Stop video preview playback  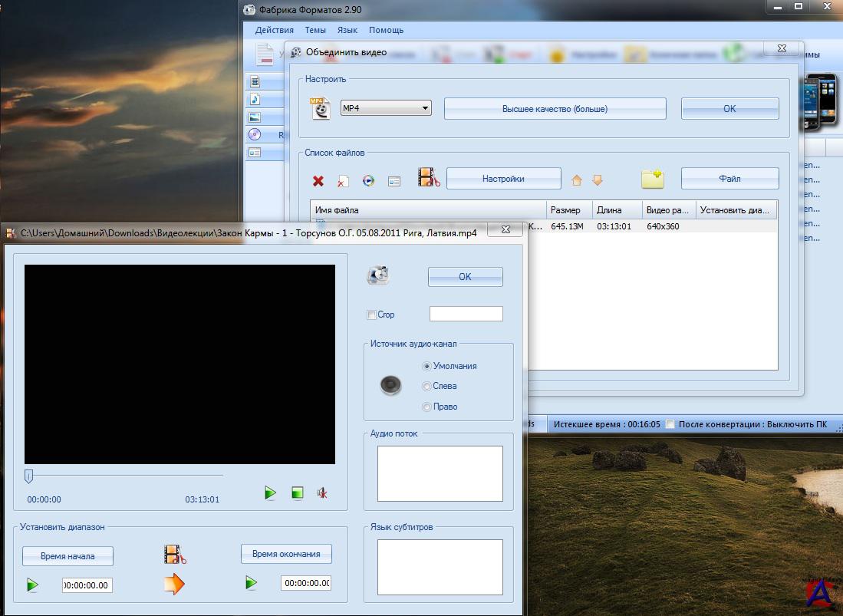[x=298, y=493]
